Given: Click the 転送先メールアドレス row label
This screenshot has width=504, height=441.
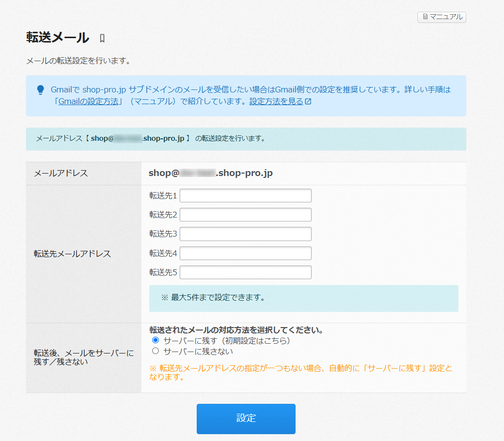Looking at the screenshot, I should tap(72, 254).
